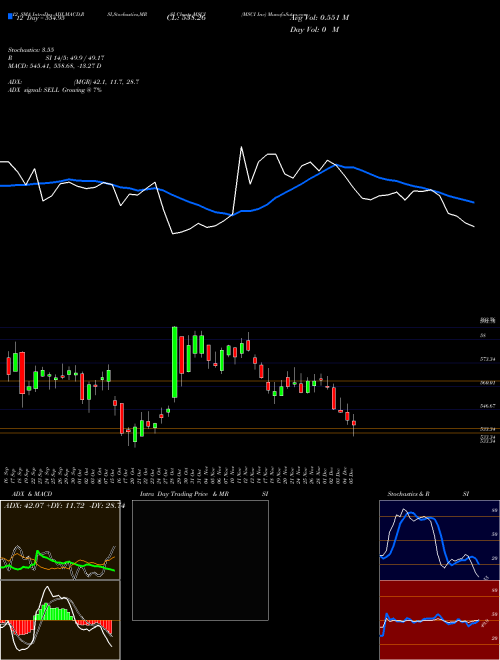The width and height of the screenshot is (500, 660).
Task: Click the 'ADX signal: SELL' text
Action: click(34, 90)
